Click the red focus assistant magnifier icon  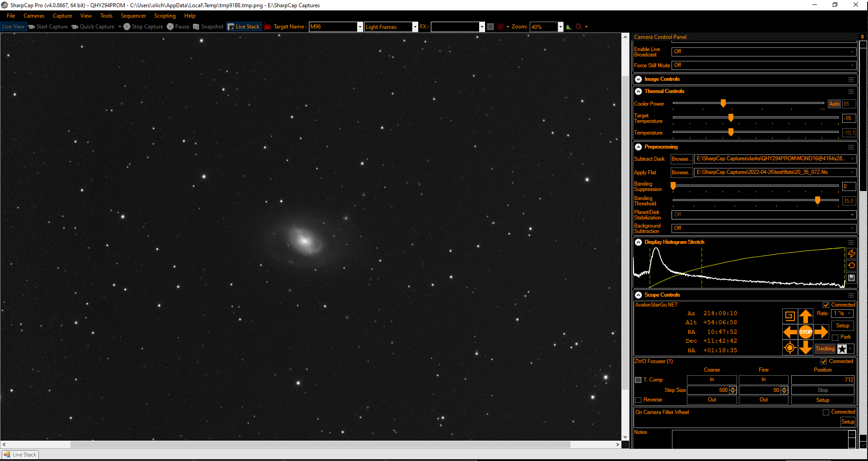[579, 27]
